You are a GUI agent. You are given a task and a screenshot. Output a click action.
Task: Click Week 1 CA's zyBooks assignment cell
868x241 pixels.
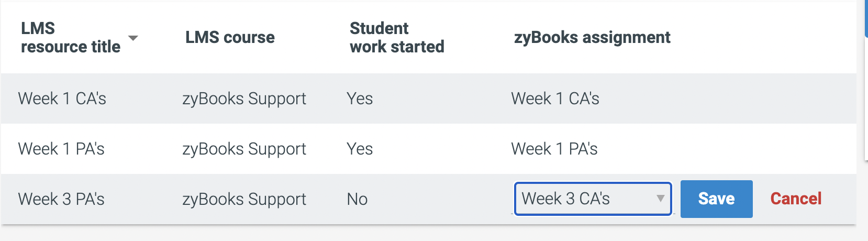[555, 98]
